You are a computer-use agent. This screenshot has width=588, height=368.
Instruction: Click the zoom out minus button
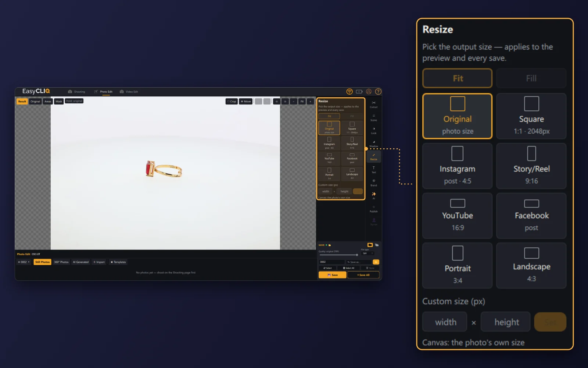pos(293,102)
